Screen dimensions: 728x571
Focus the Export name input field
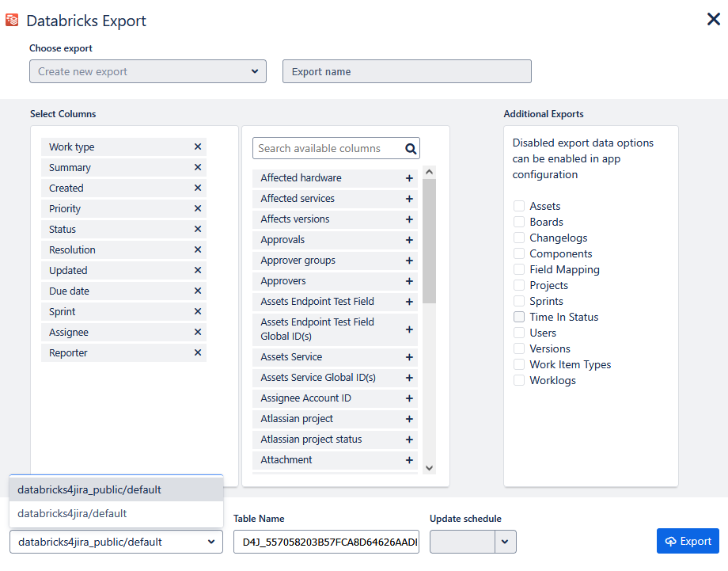[407, 71]
